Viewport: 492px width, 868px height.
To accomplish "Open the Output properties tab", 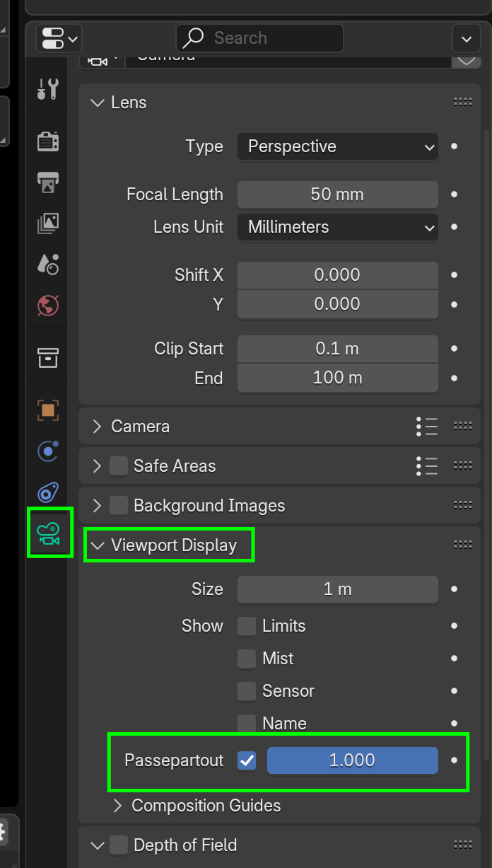I will (x=48, y=182).
